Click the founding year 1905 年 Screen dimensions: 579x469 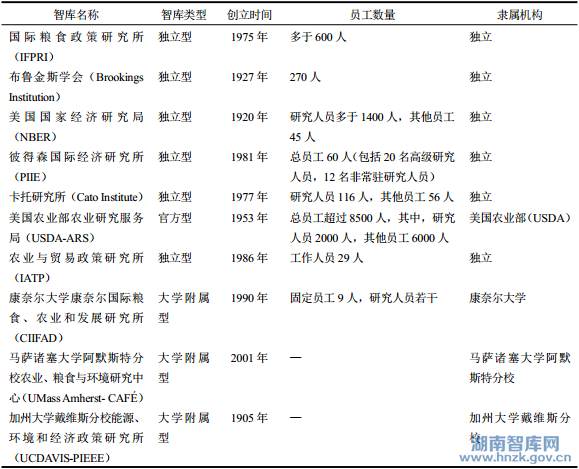click(x=249, y=418)
